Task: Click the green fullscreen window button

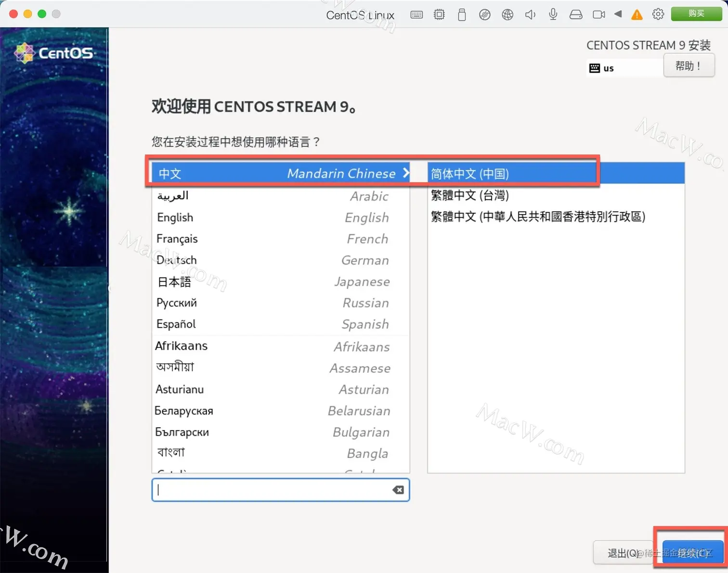Action: (42, 14)
